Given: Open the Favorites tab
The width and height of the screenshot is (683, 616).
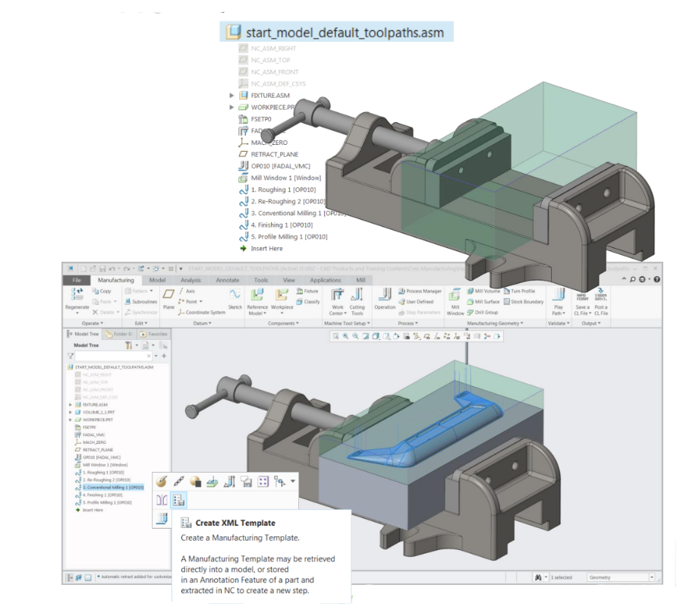Looking at the screenshot, I should click(153, 334).
